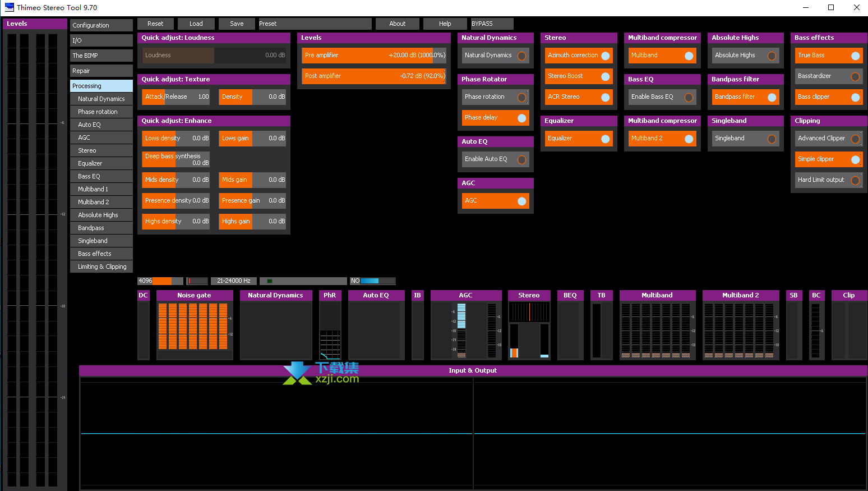Open Bass effects sidebar item
The image size is (868, 491).
[x=101, y=254]
